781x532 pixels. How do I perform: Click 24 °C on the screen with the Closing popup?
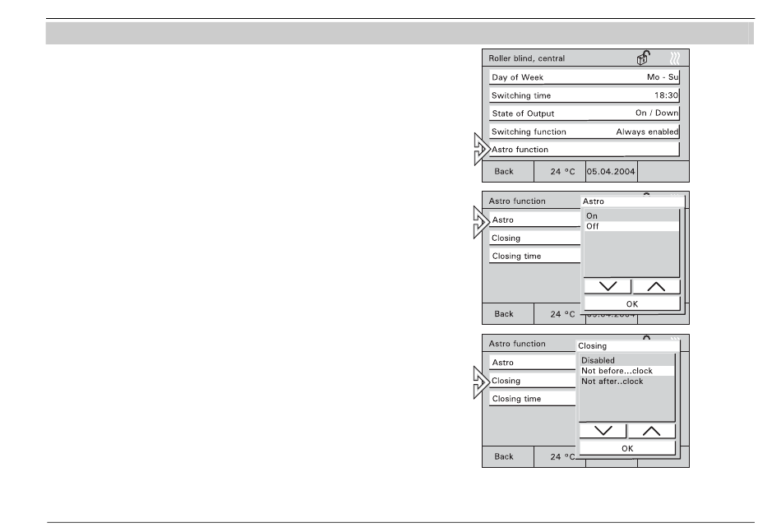[x=556, y=456]
